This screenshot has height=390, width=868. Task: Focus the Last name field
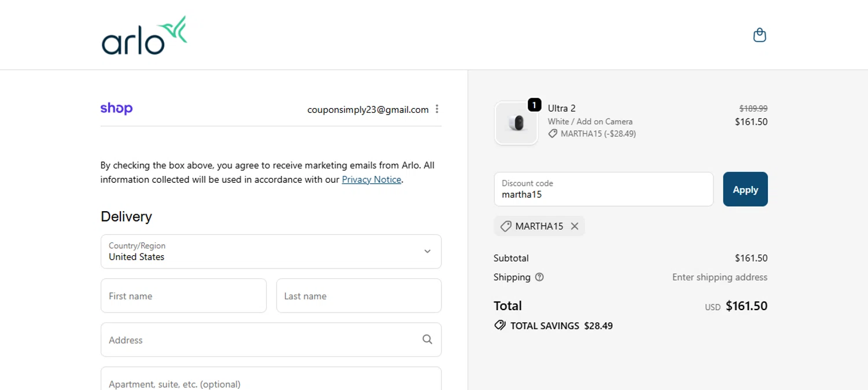tap(359, 296)
